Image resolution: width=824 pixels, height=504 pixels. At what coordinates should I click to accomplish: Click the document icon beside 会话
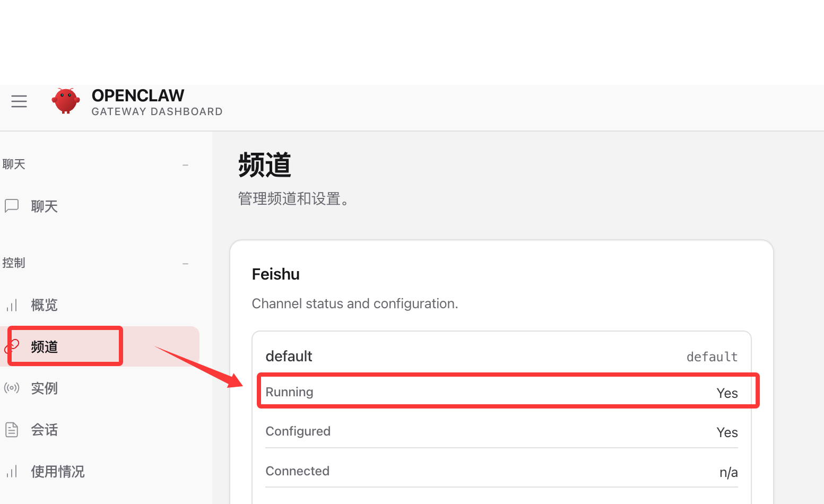tap(12, 430)
